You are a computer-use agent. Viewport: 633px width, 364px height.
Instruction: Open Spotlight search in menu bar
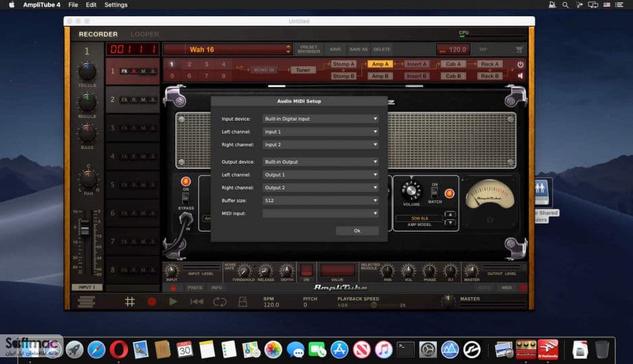[x=565, y=5]
